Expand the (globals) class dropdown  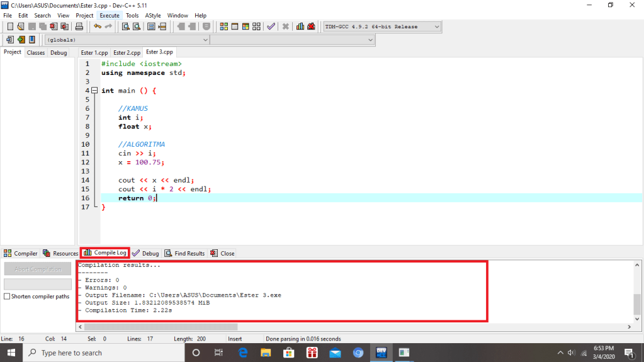point(205,40)
